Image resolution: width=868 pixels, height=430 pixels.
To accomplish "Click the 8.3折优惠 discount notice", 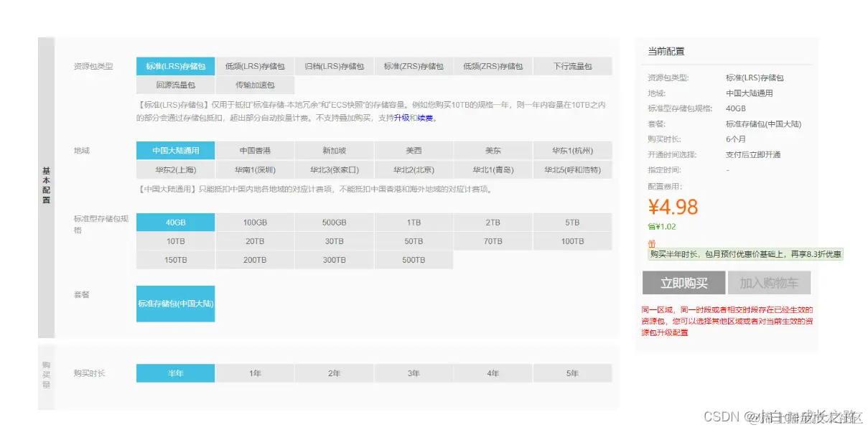I will [745, 254].
